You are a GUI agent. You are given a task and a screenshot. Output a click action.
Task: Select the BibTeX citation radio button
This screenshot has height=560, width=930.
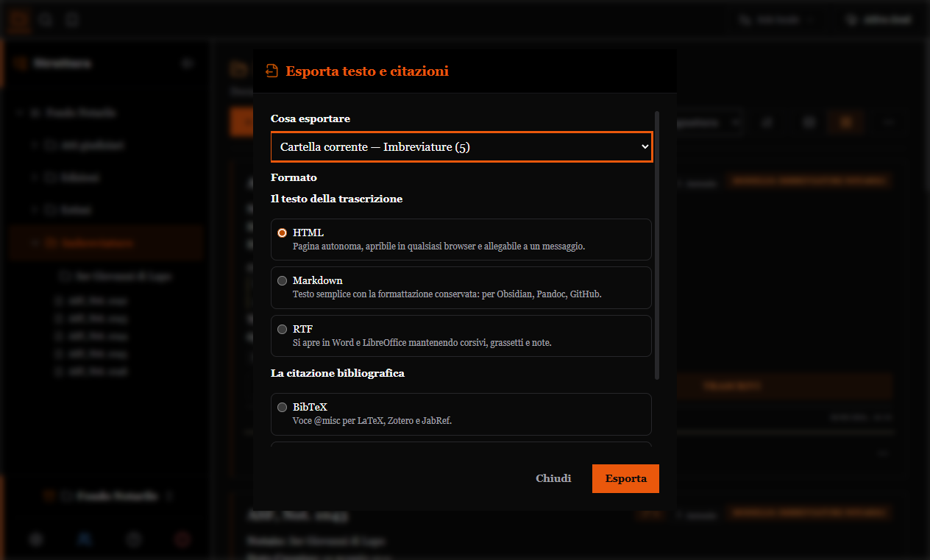(x=283, y=407)
